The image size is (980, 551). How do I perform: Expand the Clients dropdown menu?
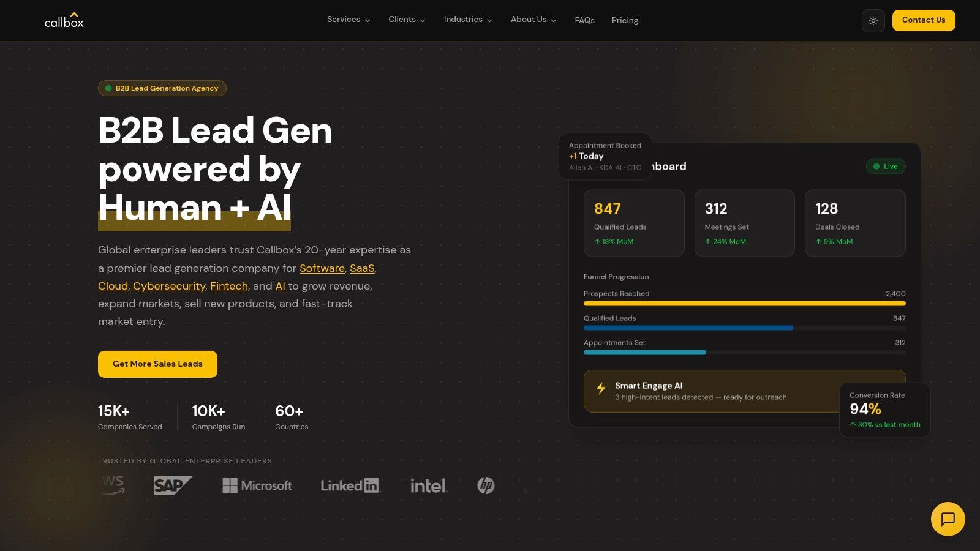tap(407, 20)
